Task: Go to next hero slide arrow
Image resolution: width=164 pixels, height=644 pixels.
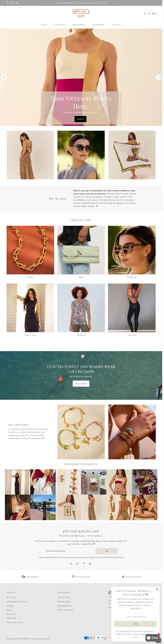Action: tap(158, 77)
